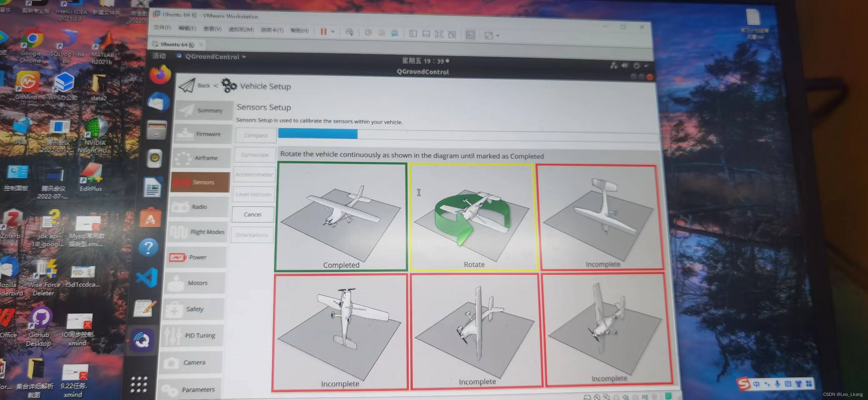Viewport: 868px width, 400px height.
Task: Open VMware File menu
Action: pos(162,27)
